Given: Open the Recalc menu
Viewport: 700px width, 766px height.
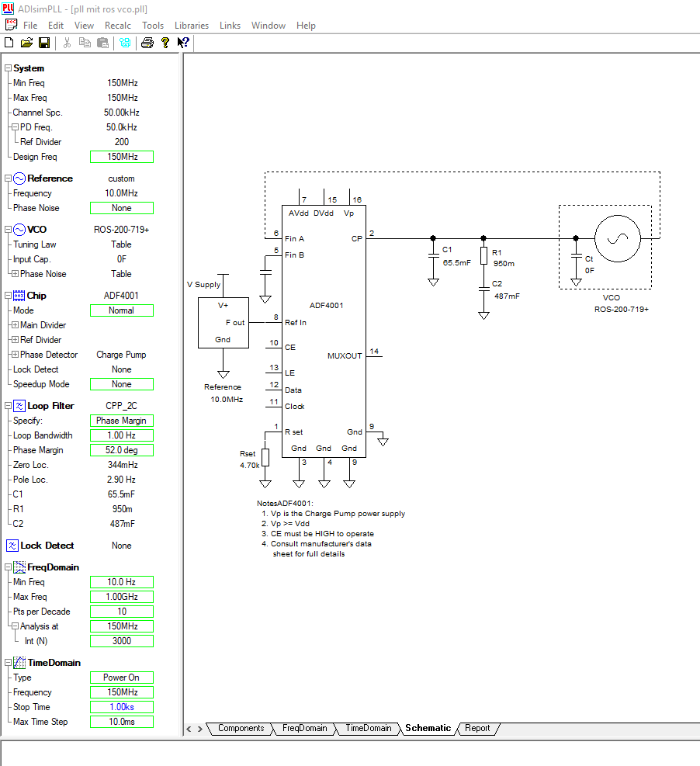Looking at the screenshot, I should pos(118,26).
